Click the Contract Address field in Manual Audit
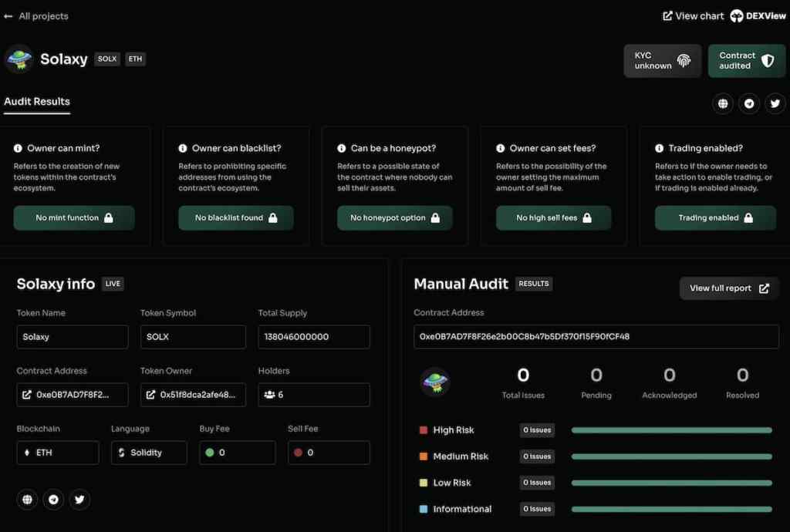 coord(596,337)
